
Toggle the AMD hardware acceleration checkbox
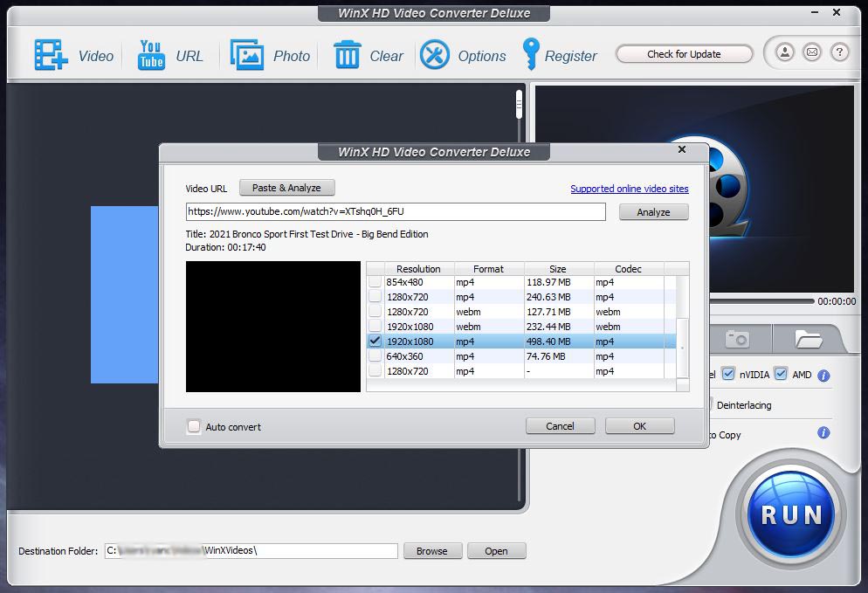[781, 375]
